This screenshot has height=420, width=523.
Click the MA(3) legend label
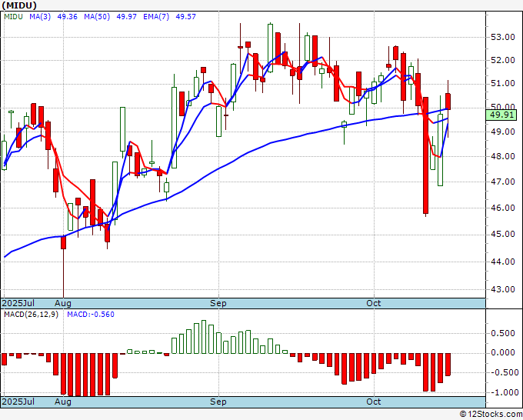click(x=40, y=17)
